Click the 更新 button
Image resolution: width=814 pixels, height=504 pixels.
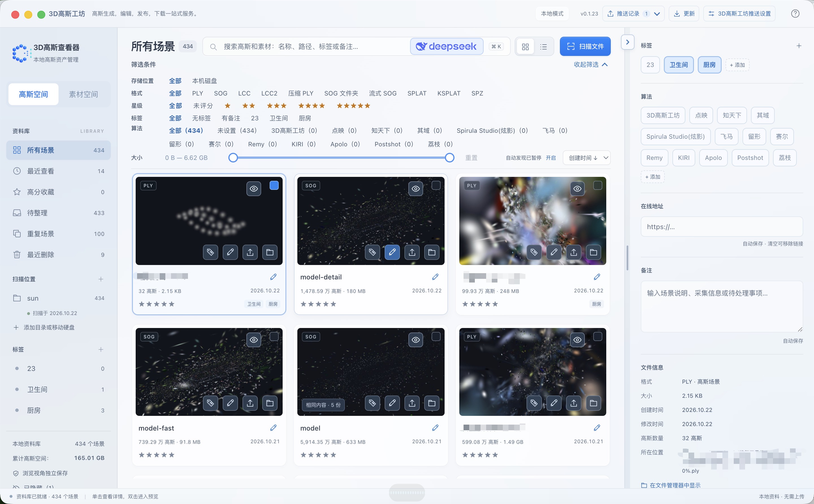(x=684, y=14)
